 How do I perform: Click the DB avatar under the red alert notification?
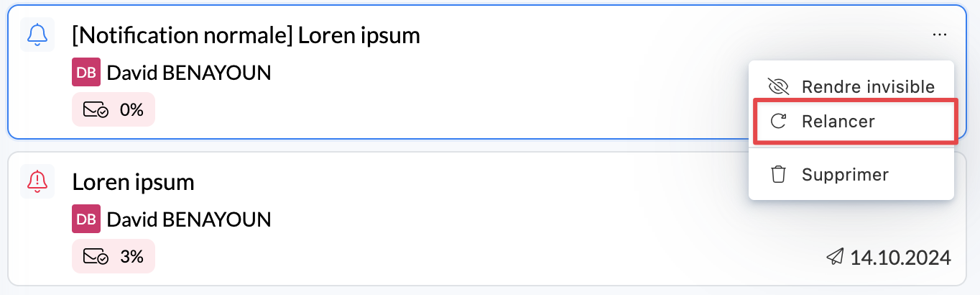[x=86, y=219]
